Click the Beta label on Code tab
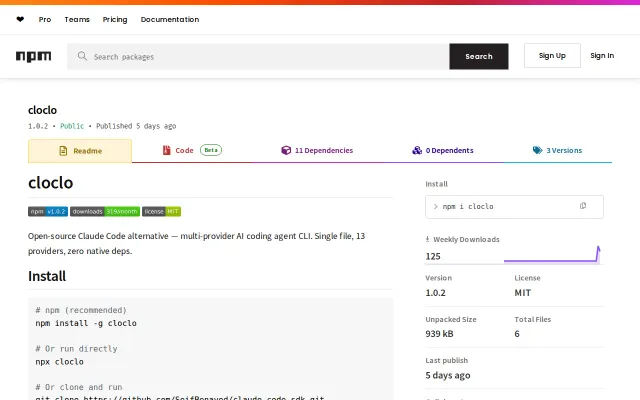 tap(211, 150)
